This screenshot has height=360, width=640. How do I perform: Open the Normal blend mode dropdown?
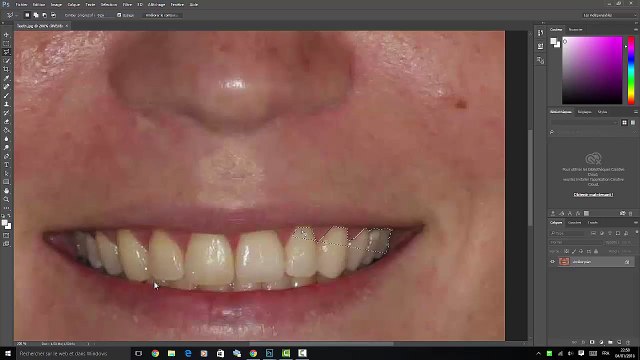click(576, 242)
